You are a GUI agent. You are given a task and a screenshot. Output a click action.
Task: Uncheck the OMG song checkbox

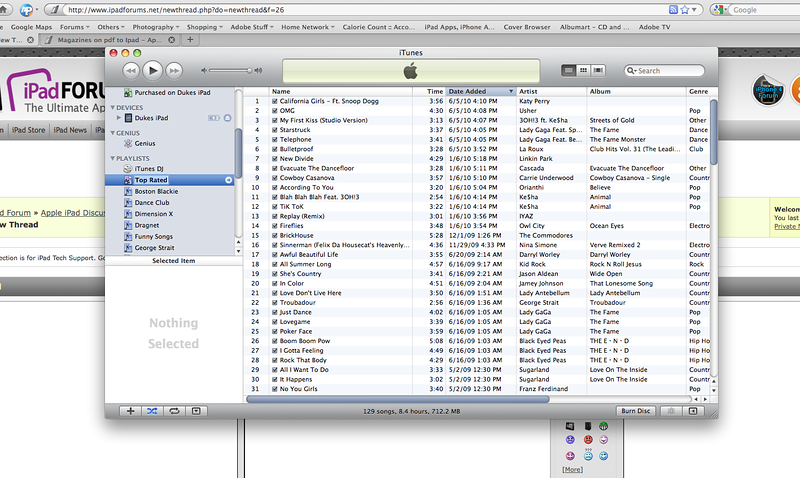click(x=274, y=111)
